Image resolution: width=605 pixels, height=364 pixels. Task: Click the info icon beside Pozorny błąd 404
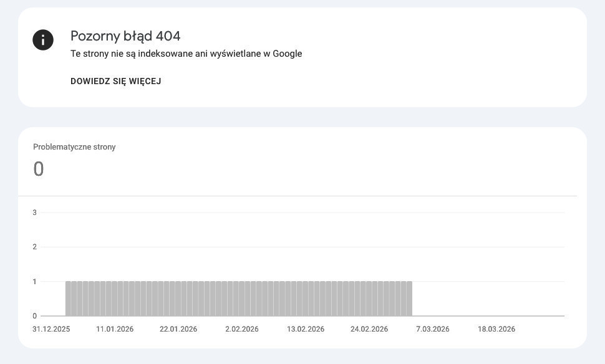(43, 40)
